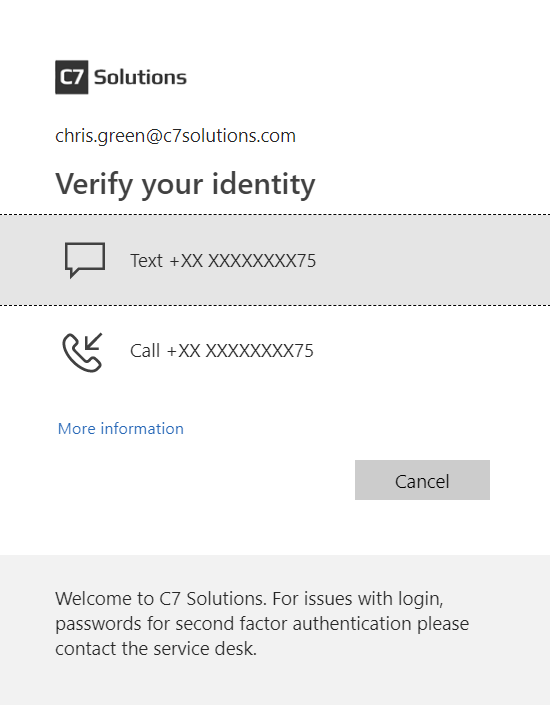This screenshot has height=705, width=550.
Task: Click the masked number in the Text option
Action: coord(243,261)
